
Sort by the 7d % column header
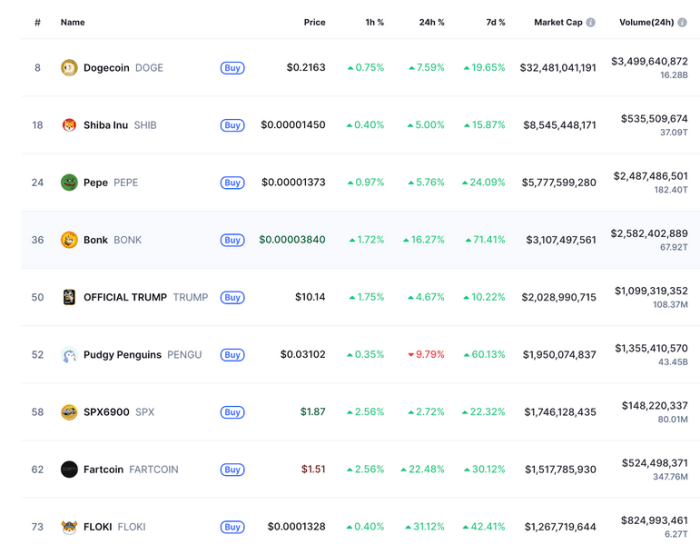(496, 22)
